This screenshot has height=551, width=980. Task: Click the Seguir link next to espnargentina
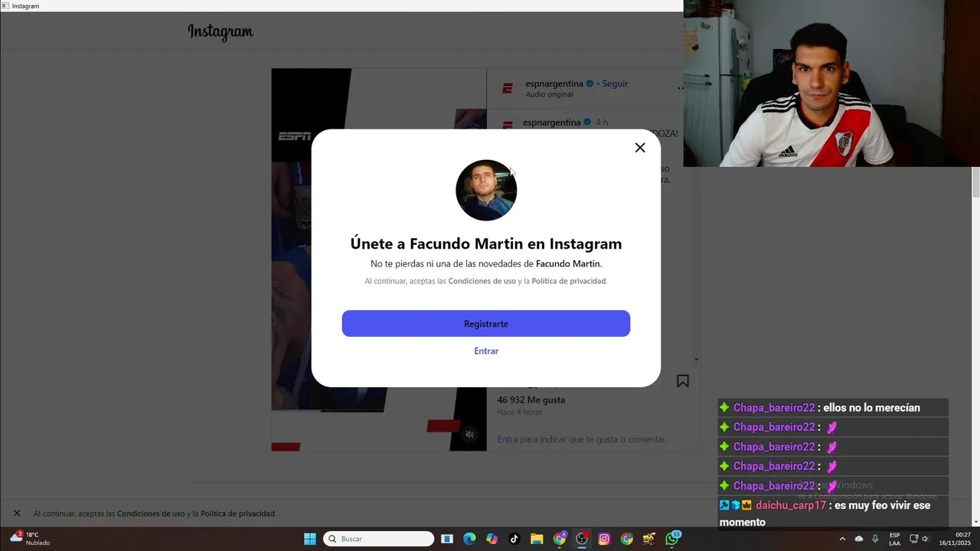(615, 83)
